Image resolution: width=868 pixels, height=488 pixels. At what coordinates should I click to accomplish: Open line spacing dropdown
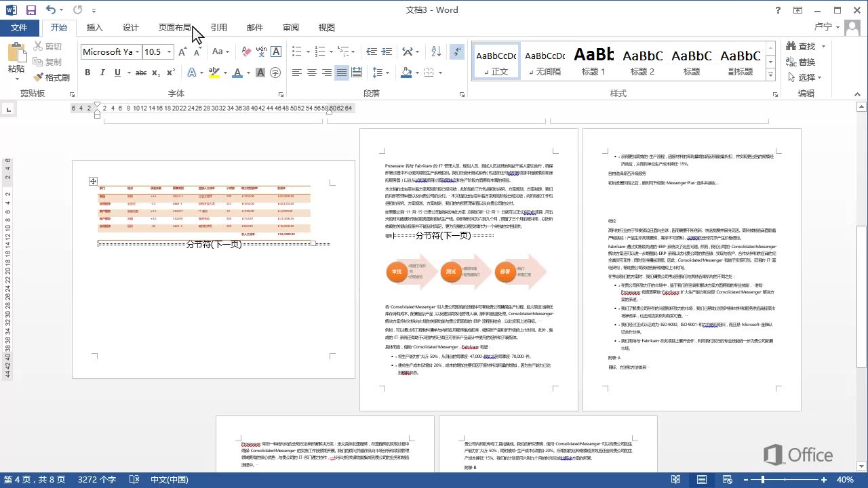click(x=381, y=73)
